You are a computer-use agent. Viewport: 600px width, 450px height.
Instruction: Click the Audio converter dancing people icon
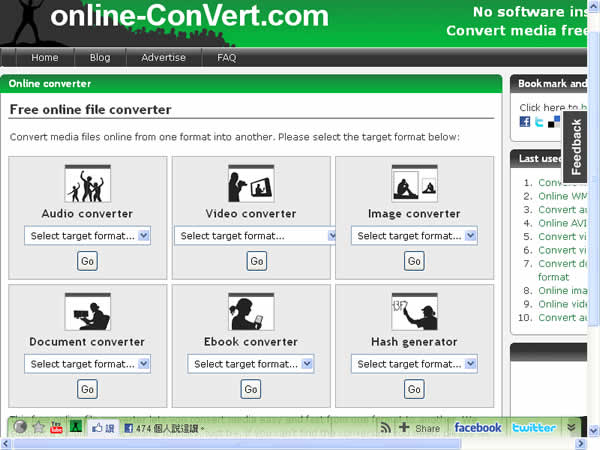[x=88, y=184]
